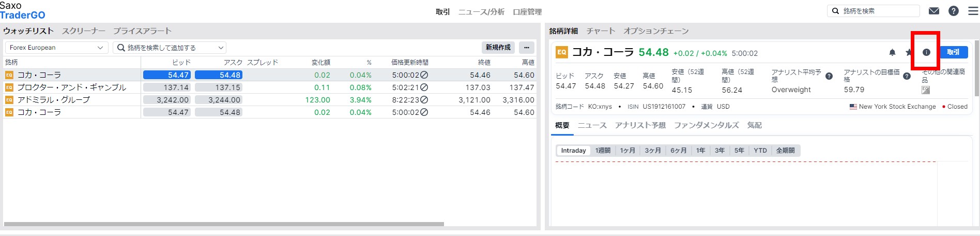Image resolution: width=980 pixels, height=236 pixels.
Task: Click ask price 3,244.00 for アドミラル・グループ
Action: coord(219,100)
